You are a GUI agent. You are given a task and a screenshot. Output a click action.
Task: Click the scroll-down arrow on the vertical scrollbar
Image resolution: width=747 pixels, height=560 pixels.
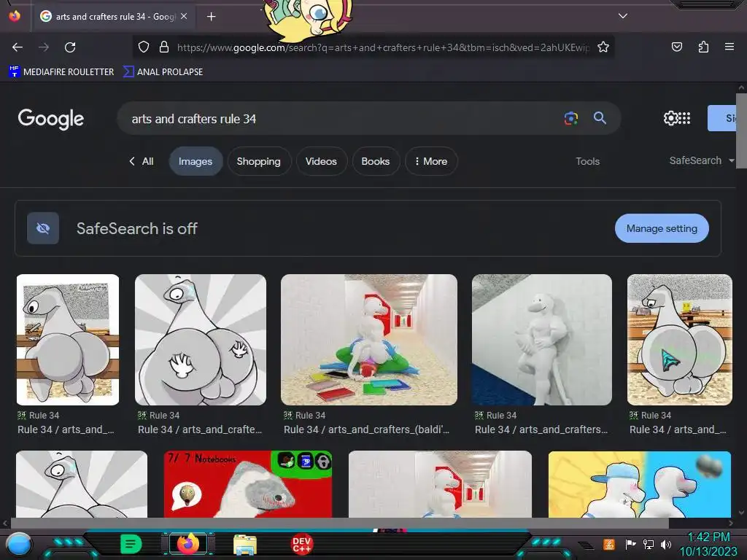[741, 513]
